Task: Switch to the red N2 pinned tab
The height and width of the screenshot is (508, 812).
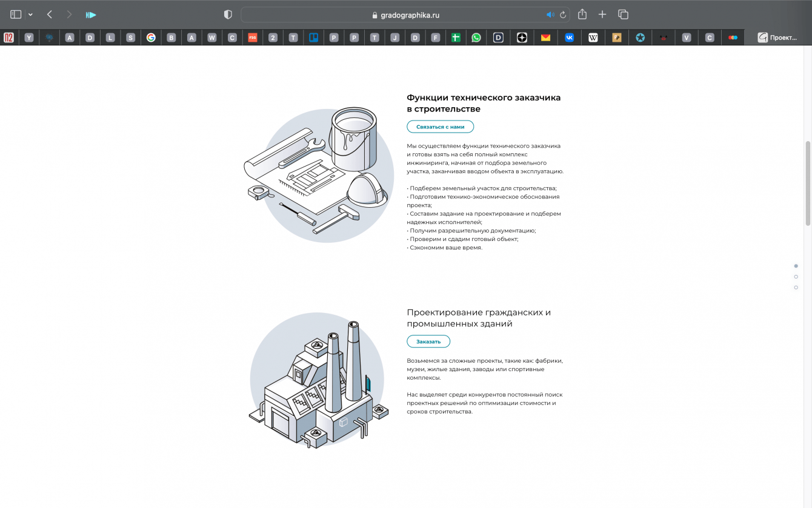Action: tap(8, 38)
